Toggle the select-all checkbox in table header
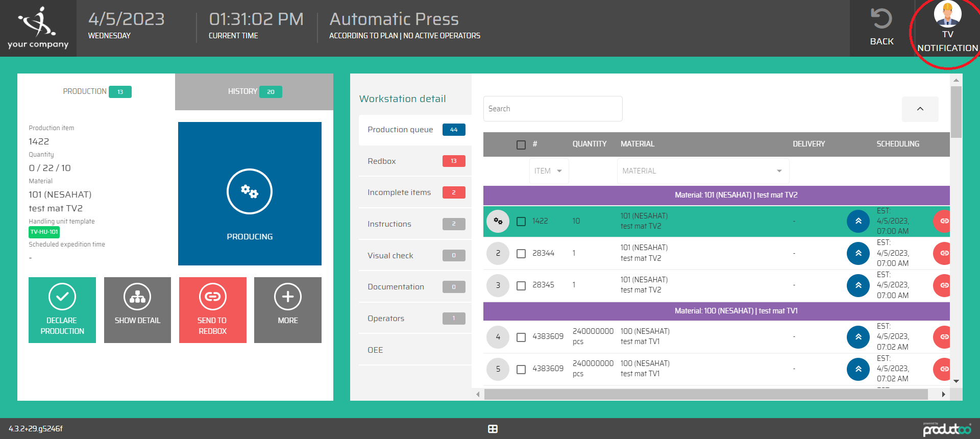The image size is (980, 439). click(521, 145)
